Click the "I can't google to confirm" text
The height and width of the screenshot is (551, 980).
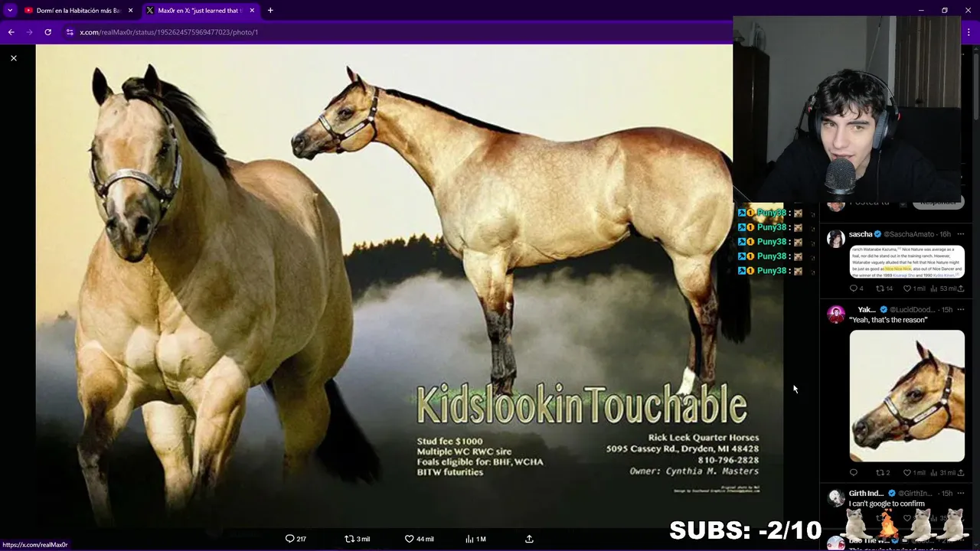tap(887, 504)
